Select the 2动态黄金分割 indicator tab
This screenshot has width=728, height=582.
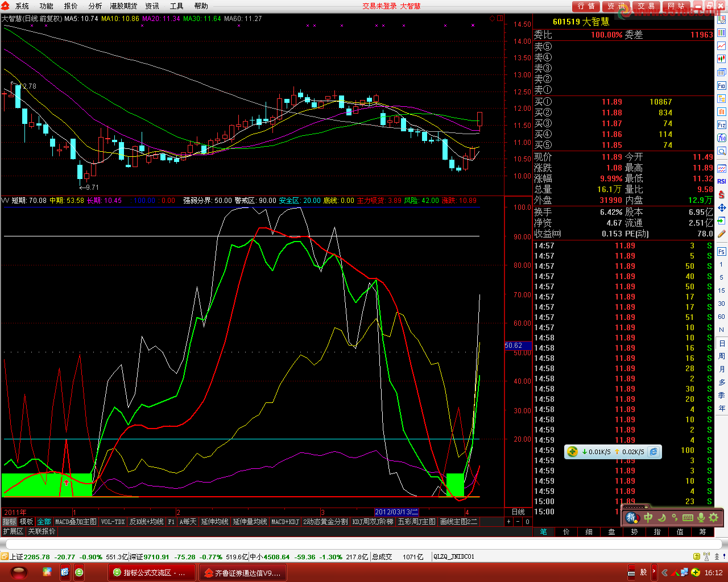tap(325, 522)
